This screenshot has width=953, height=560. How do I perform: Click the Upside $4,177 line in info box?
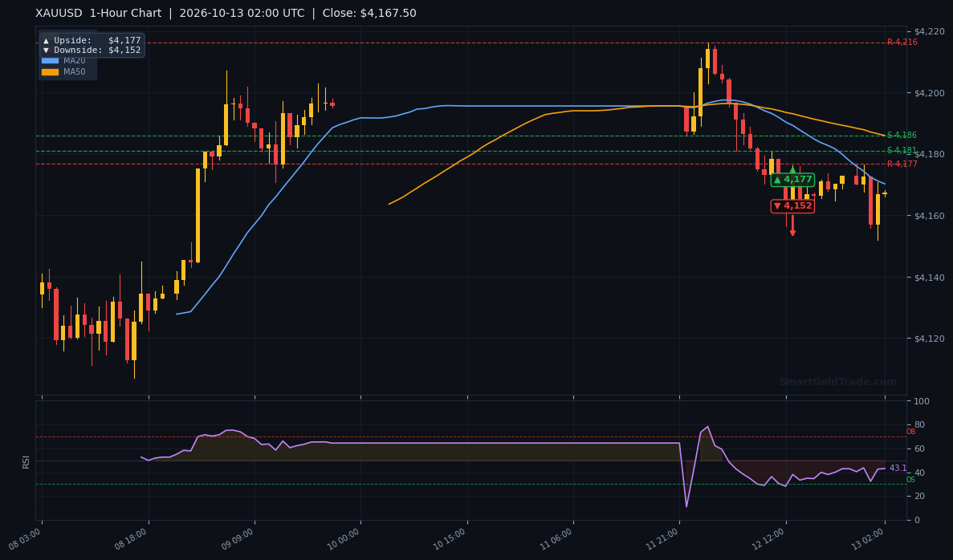pyautogui.click(x=92, y=41)
